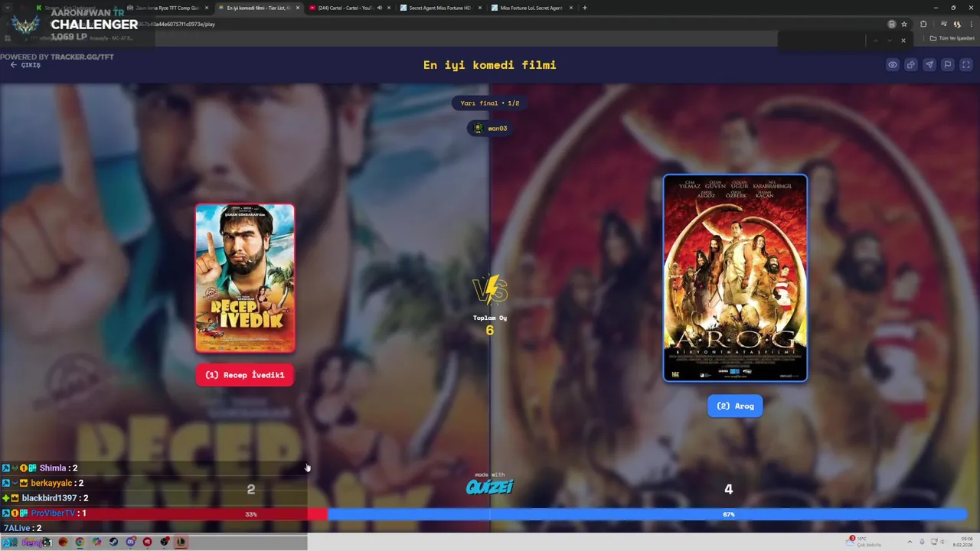Click the En iyi komedi filmi title
Image resolution: width=980 pixels, height=551 pixels.
490,65
